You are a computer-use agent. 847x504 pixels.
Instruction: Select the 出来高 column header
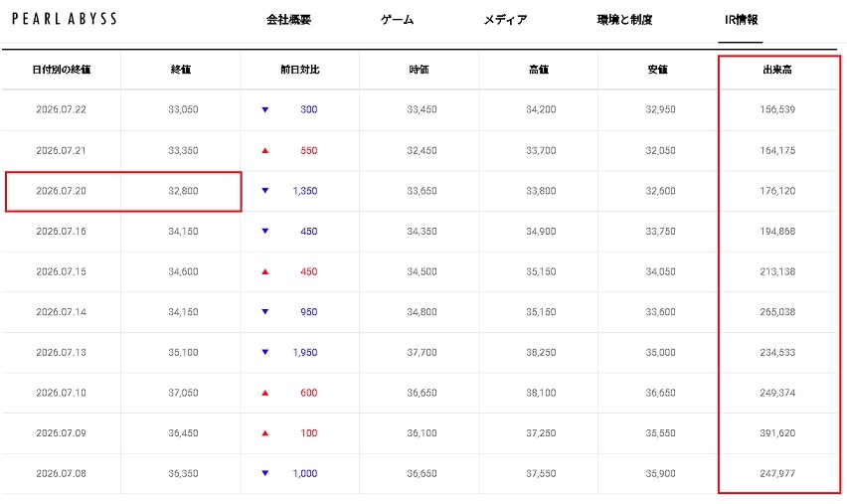coord(777,70)
